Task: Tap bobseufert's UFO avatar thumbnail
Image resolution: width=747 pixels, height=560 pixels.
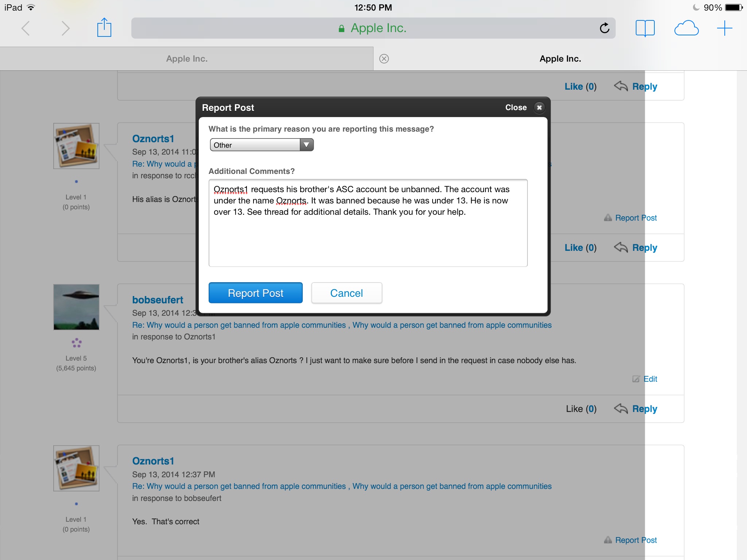Action: (x=76, y=307)
